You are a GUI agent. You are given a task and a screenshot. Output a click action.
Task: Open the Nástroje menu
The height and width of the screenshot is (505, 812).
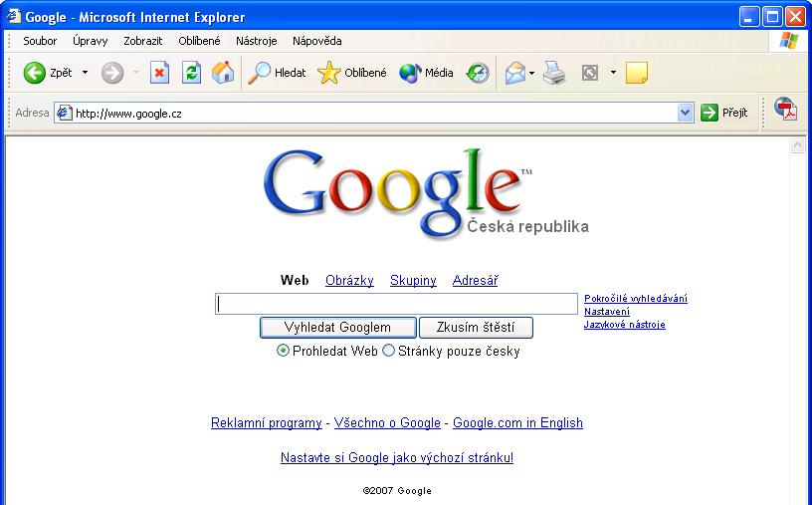[x=257, y=41]
